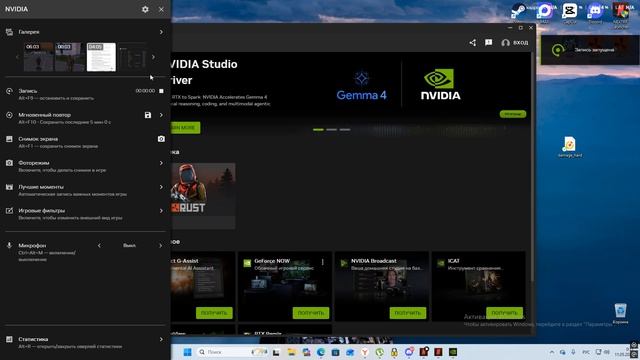Click the Фоторежим camera icon
Image resolution: width=640 pixels, height=360 pixels.
click(9, 163)
